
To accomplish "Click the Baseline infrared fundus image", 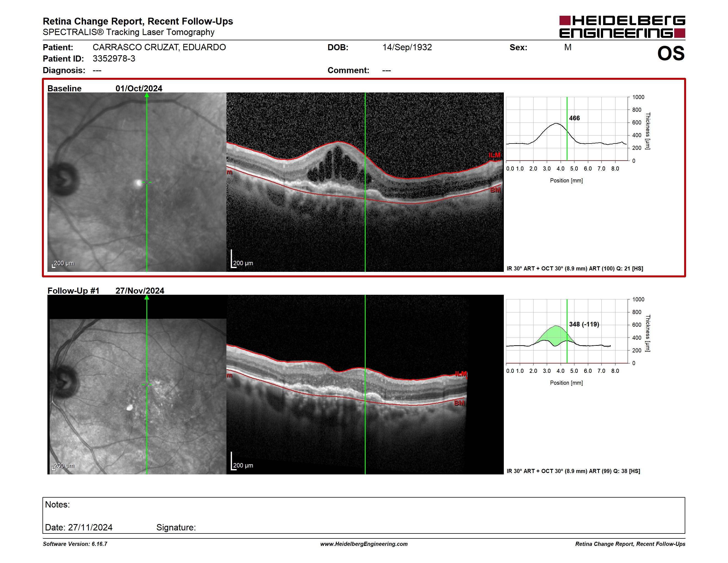I will pos(137,182).
